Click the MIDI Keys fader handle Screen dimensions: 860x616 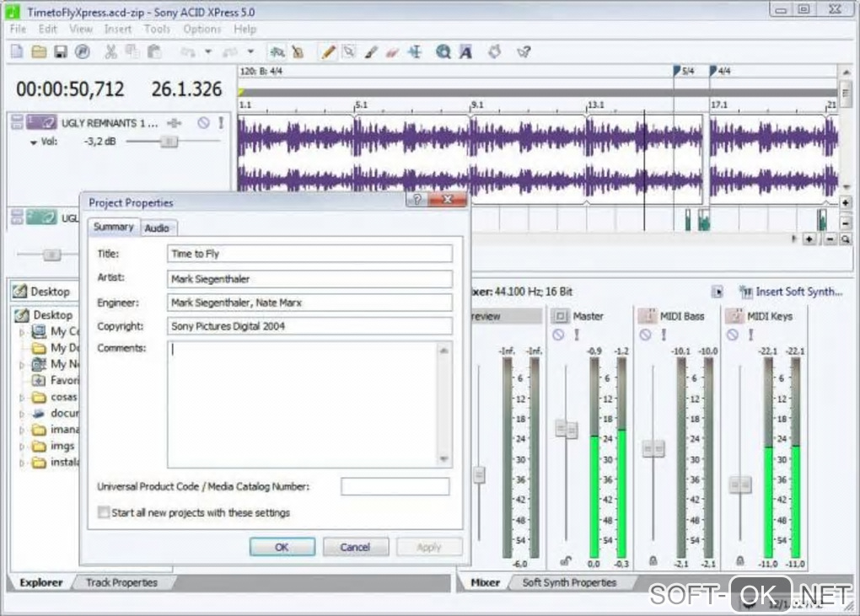click(740, 485)
